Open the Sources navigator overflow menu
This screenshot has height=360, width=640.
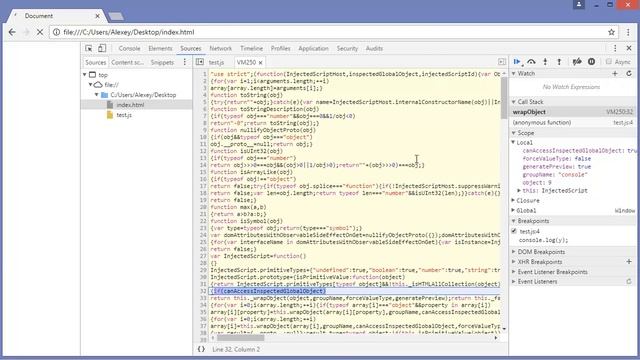(x=184, y=62)
